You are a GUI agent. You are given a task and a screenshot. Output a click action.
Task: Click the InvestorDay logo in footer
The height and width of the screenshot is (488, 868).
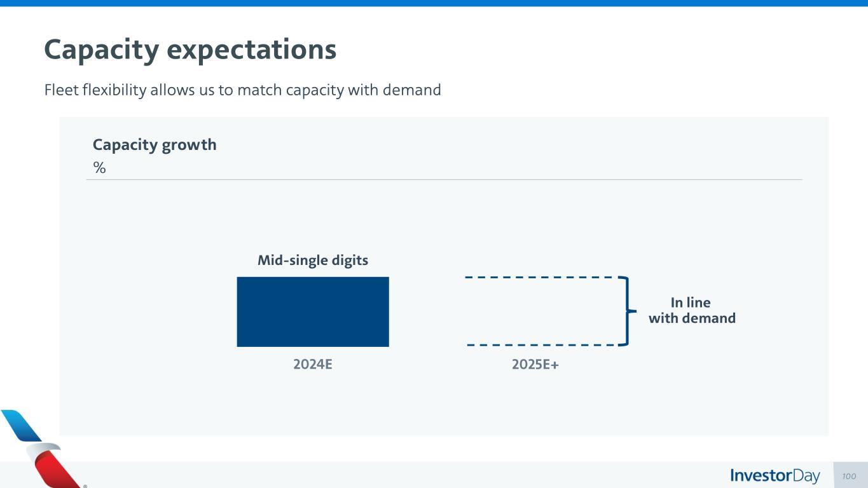(x=775, y=476)
